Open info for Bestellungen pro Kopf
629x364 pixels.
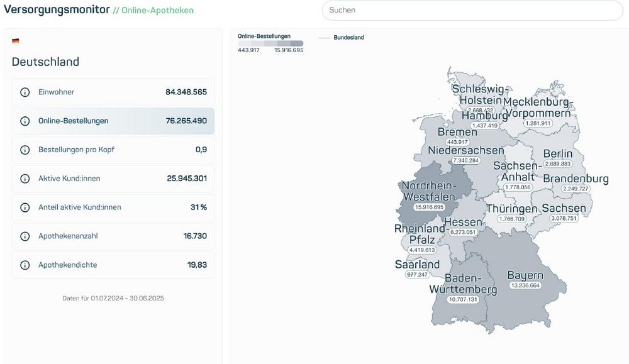point(25,150)
